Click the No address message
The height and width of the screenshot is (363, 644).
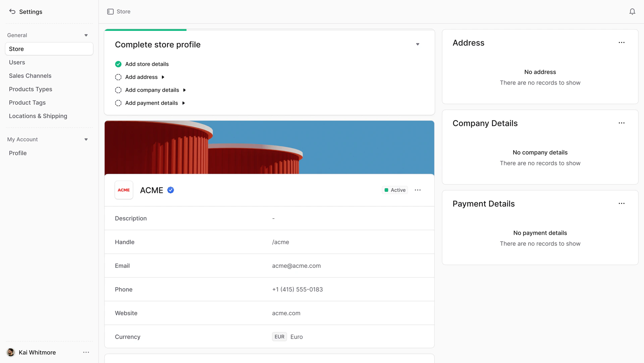pos(540,72)
